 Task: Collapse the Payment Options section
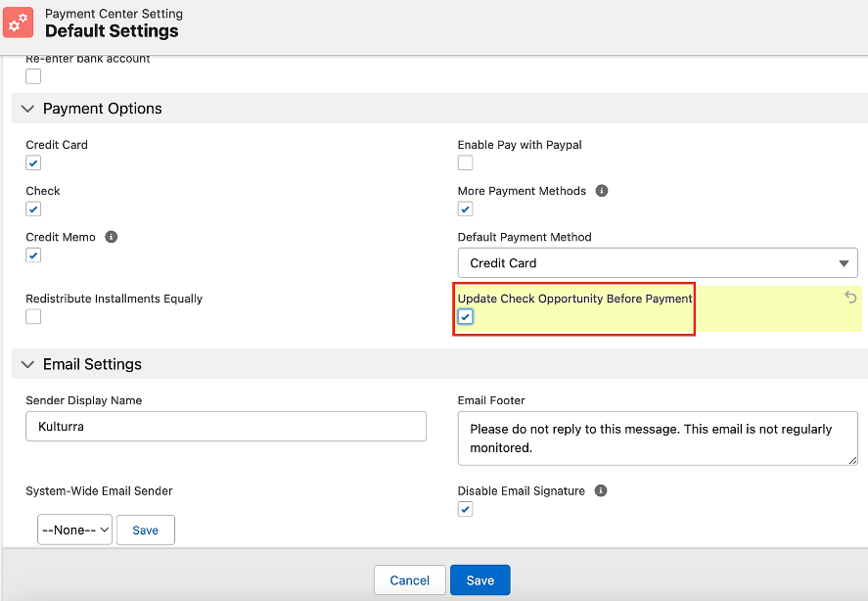click(x=27, y=109)
